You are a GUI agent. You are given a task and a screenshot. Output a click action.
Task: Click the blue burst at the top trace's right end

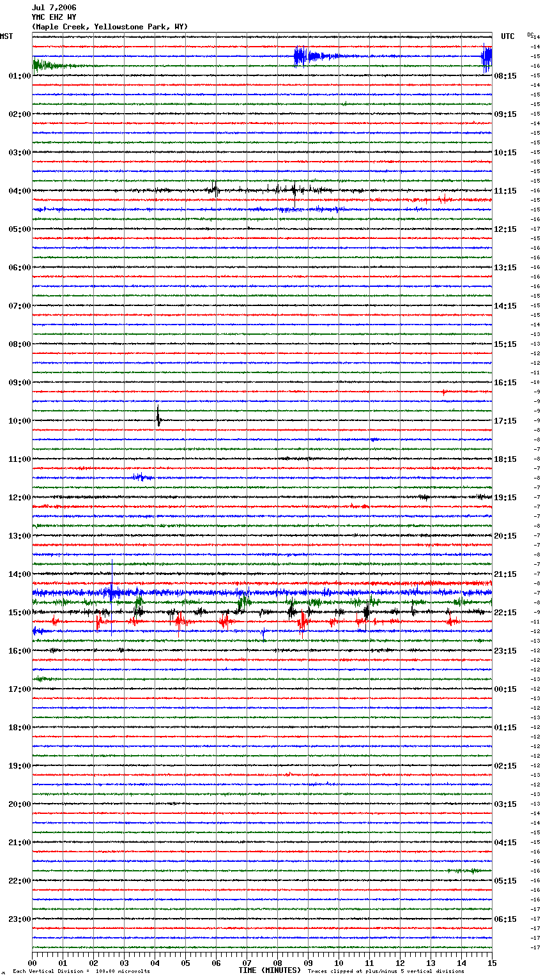tap(486, 59)
